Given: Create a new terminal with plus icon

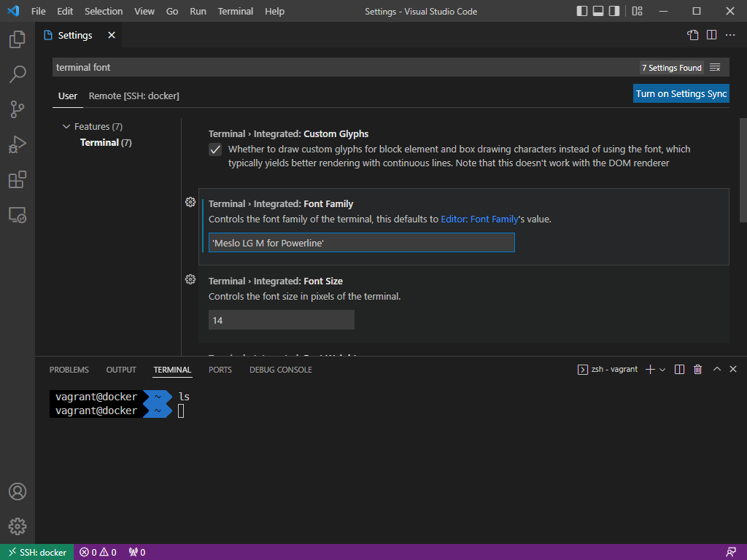Looking at the screenshot, I should (x=650, y=370).
